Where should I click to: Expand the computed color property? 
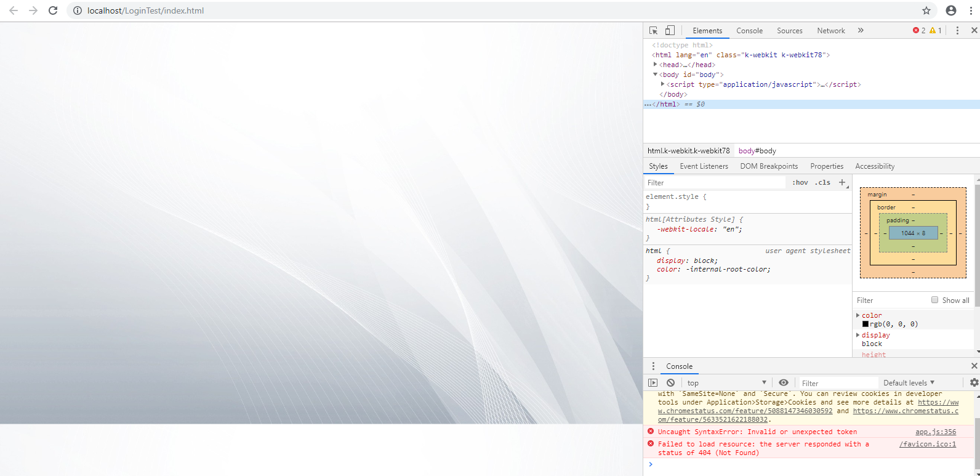pyautogui.click(x=858, y=315)
